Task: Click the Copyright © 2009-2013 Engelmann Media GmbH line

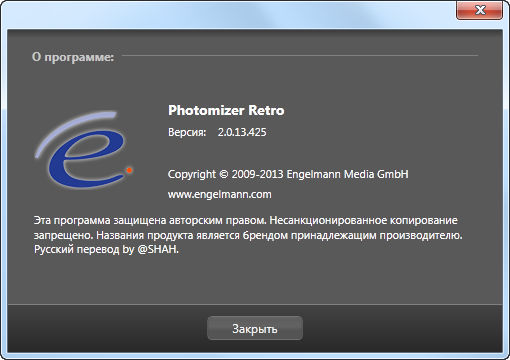Action: pos(288,174)
